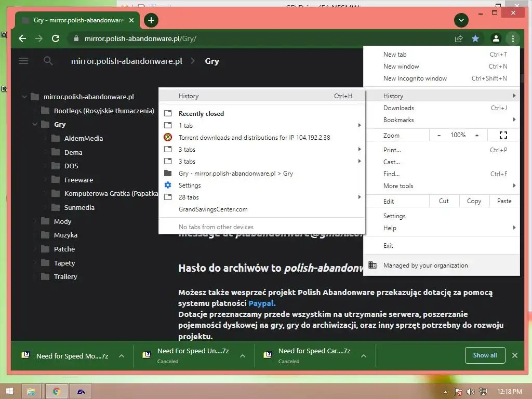Close the downloads bar
The width and height of the screenshot is (532, 399).
pos(515,355)
